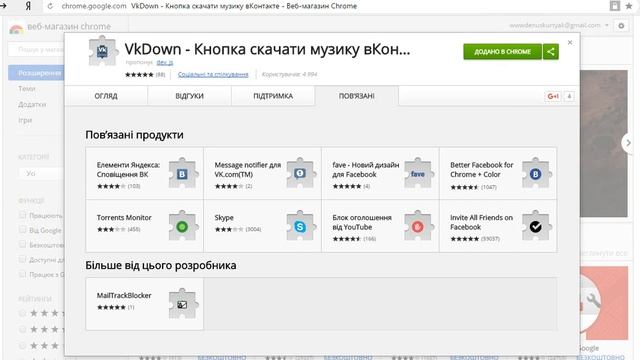Viewport: 640px width, 360px height.
Task: Open the dev.js developer link
Action: [165, 62]
